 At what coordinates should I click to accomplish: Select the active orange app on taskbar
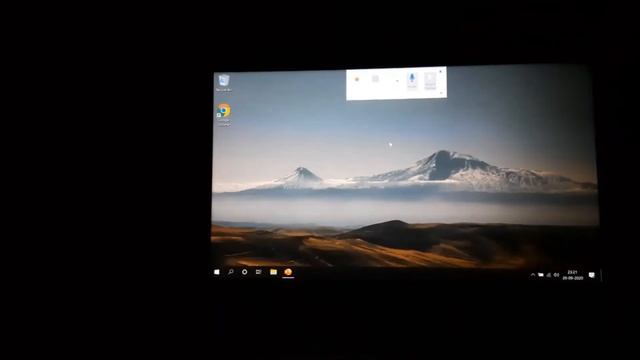pos(288,272)
